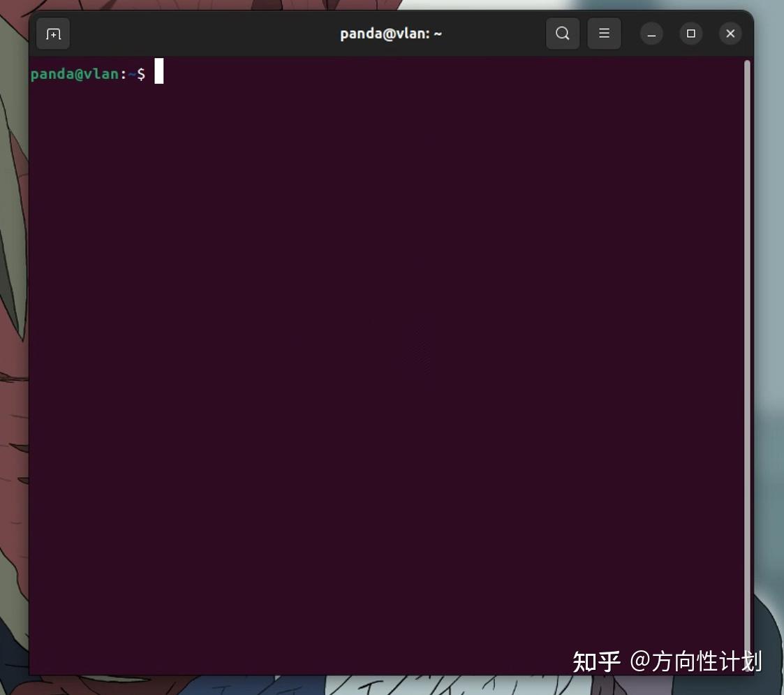Screen dimensions: 784x695
Task: Click the title panda@vlan: ~
Action: [x=390, y=34]
